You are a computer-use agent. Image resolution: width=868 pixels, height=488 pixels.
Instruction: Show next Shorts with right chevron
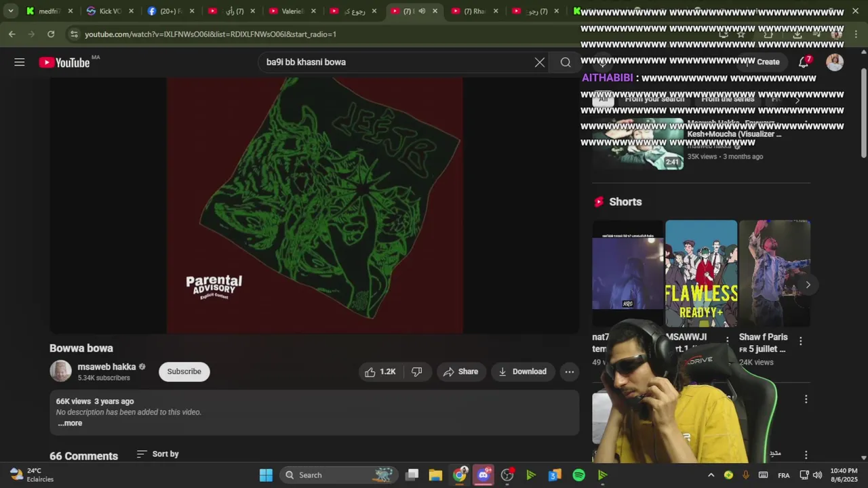pos(808,285)
